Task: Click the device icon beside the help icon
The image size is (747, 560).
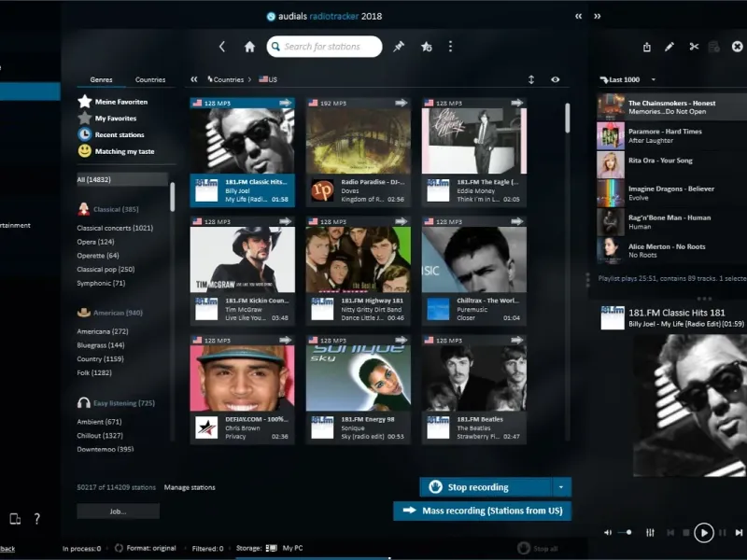Action: click(x=15, y=519)
